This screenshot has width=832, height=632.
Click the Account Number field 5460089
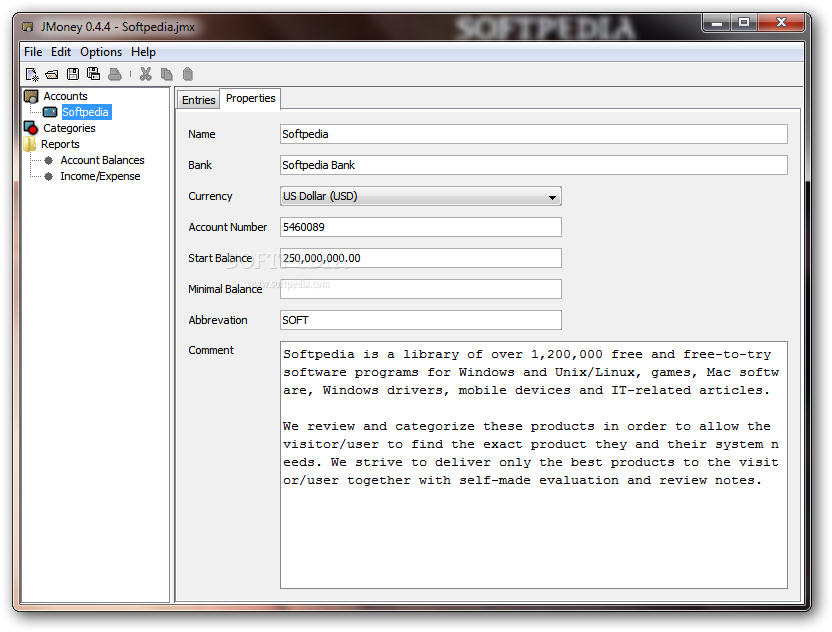tap(420, 227)
